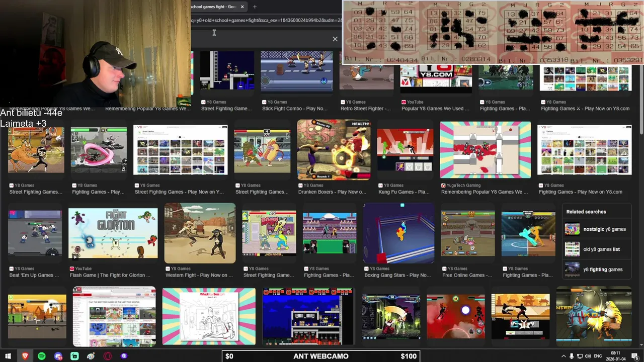The height and width of the screenshot is (362, 644).
Task: Open the ninja turtle versus hotdog thumbnail
Action: coord(262,150)
